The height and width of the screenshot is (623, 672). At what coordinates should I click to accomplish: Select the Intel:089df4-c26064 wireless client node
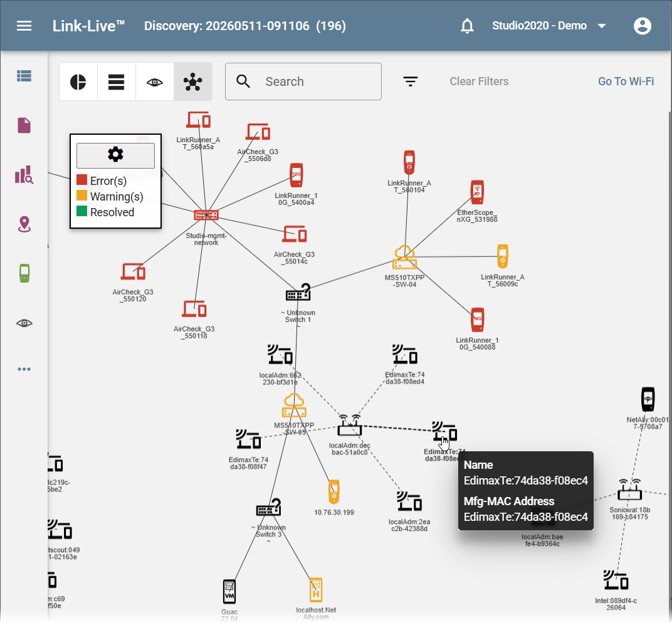616,580
